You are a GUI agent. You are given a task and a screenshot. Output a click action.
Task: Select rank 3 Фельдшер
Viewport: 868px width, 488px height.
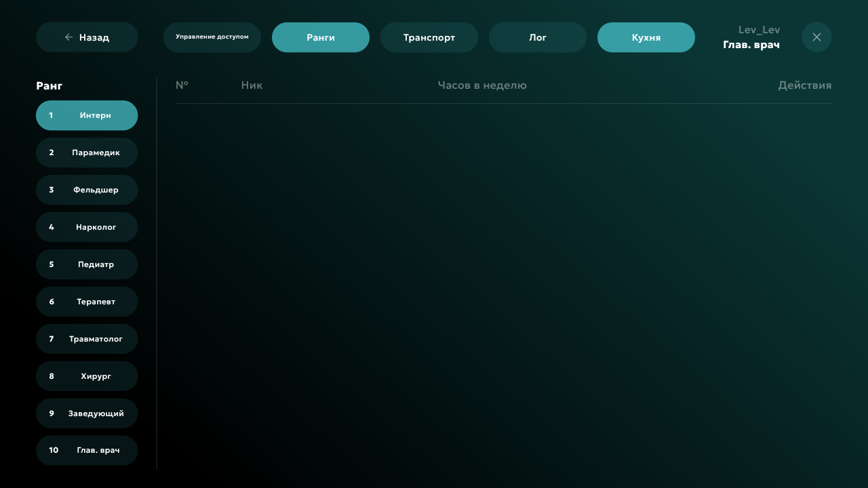87,190
